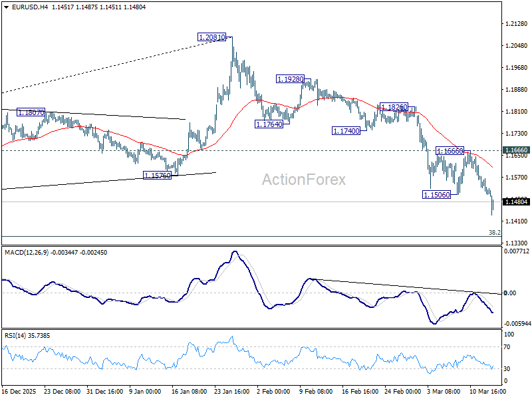
Task: Select the 1.15060 price label
Action: [437, 195]
